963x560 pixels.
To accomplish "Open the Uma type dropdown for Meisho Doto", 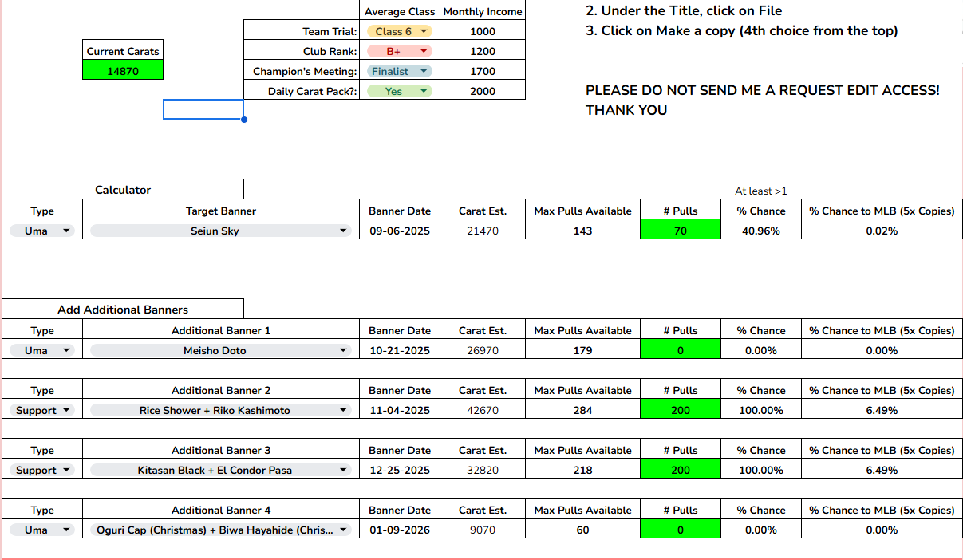I will pyautogui.click(x=41, y=350).
